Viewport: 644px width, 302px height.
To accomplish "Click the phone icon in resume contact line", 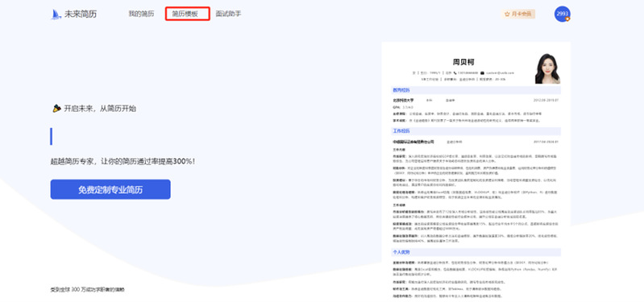I will (455, 72).
